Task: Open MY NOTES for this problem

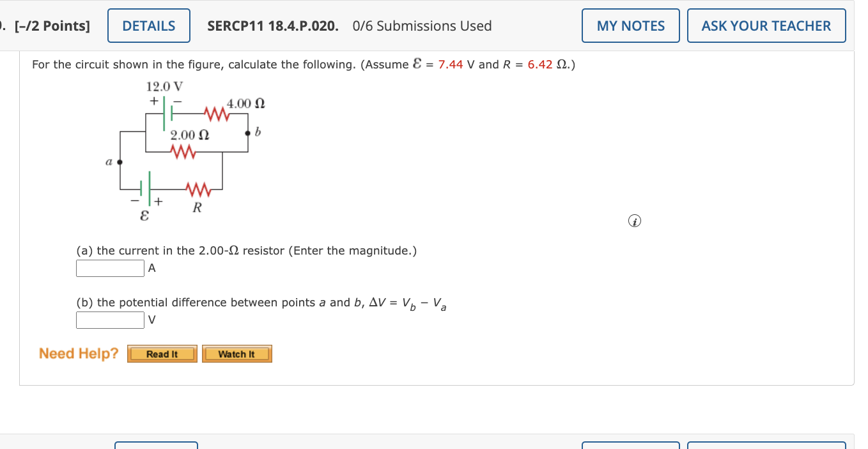Action: [x=630, y=25]
